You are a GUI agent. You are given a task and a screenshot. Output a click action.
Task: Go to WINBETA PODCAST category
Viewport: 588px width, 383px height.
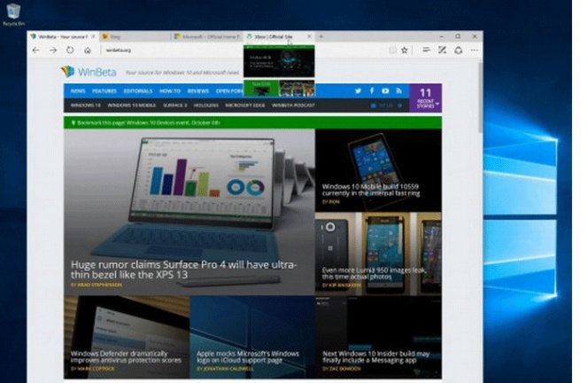[293, 106]
